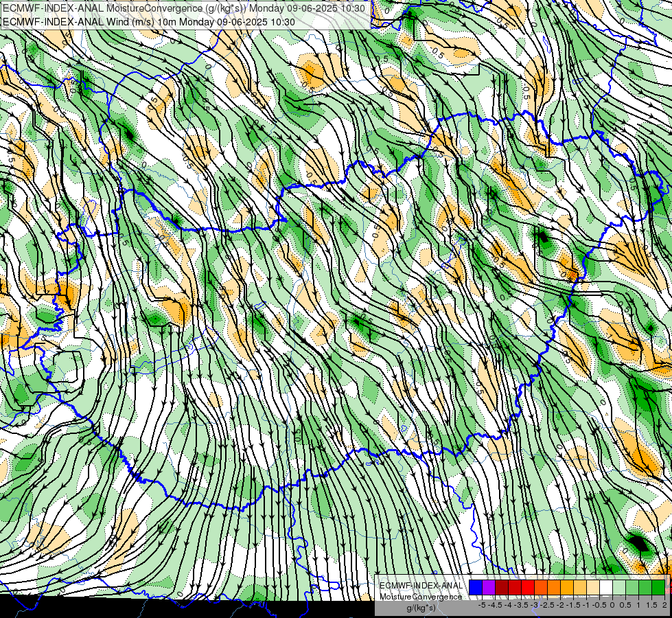Image resolution: width=672 pixels, height=618 pixels.
Task: Select legend swatch between -5 and -4.5
Action: click(489, 588)
